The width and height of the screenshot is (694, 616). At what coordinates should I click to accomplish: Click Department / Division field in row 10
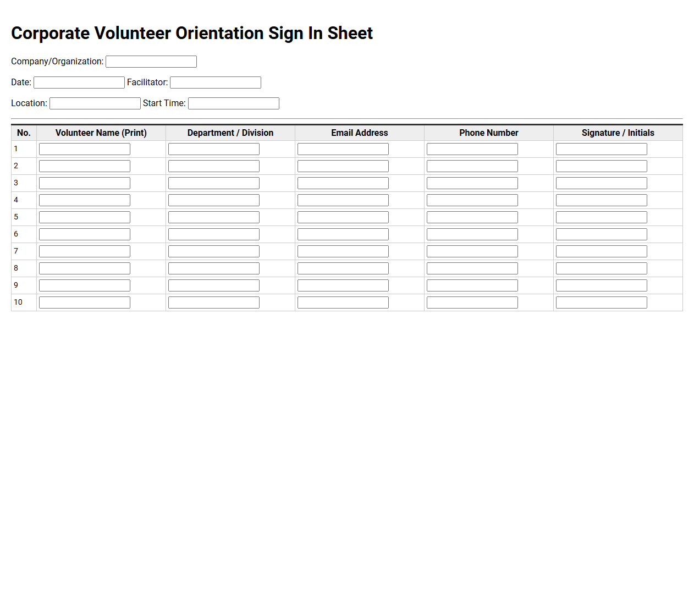[x=214, y=302]
